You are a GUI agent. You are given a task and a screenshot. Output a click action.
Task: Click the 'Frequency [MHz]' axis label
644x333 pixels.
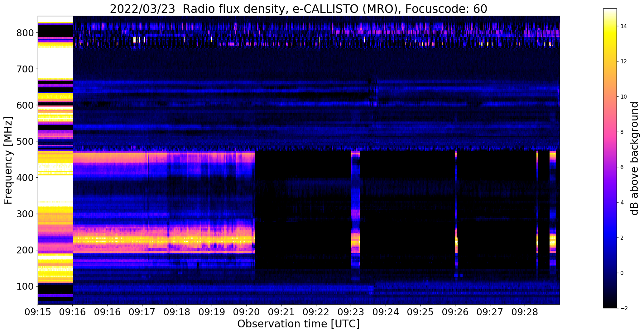click(x=8, y=160)
